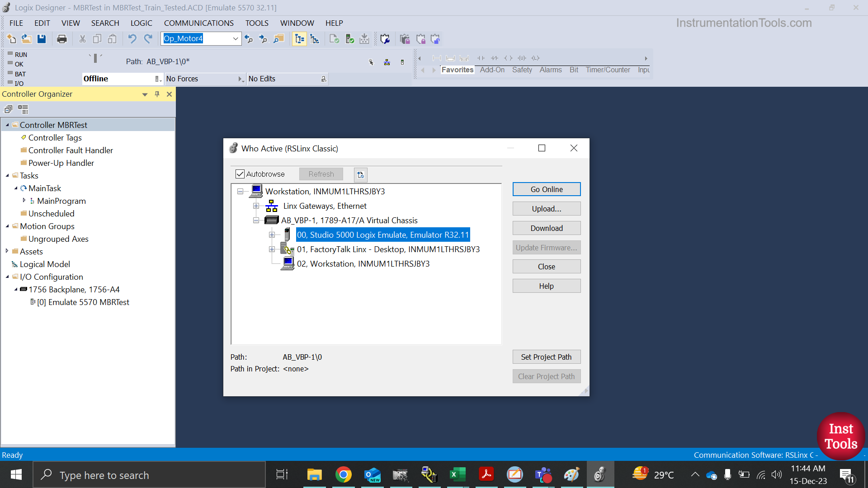The height and width of the screenshot is (488, 868).
Task: Select Controller Tags in organizer tree
Action: click(x=55, y=138)
